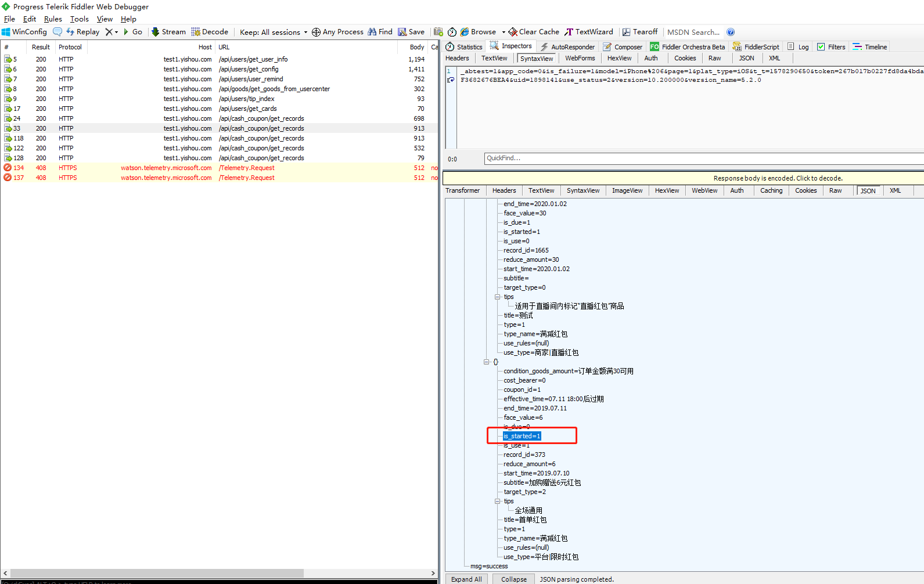Image resolution: width=924 pixels, height=584 pixels.
Task: Open Find sessions dialog
Action: [x=380, y=32]
